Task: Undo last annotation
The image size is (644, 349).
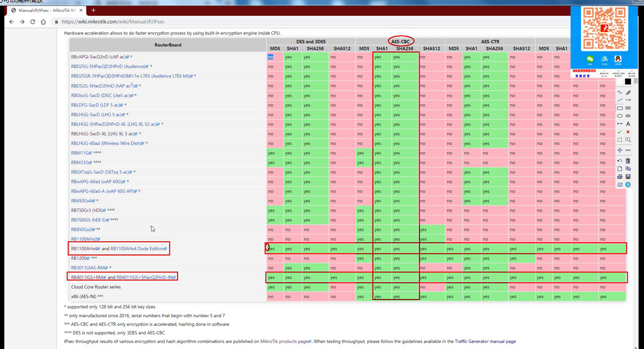Action: click(x=620, y=161)
